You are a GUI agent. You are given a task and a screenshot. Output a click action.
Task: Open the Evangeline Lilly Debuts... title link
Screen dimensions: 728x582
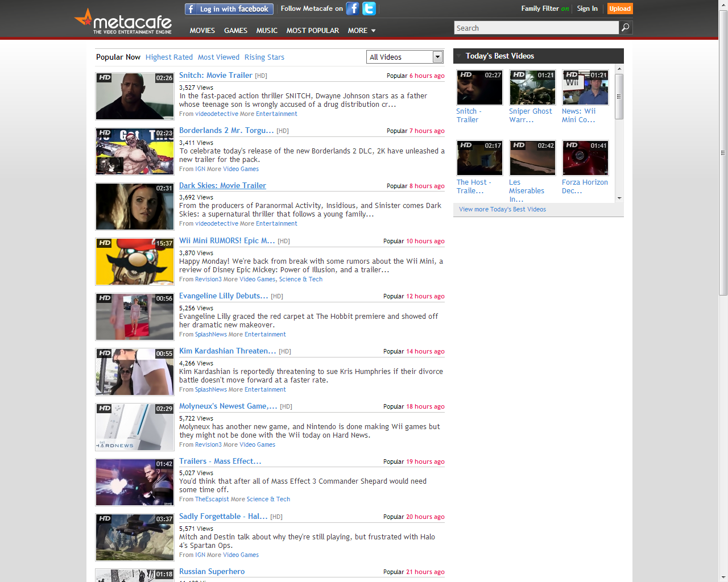pyautogui.click(x=224, y=296)
